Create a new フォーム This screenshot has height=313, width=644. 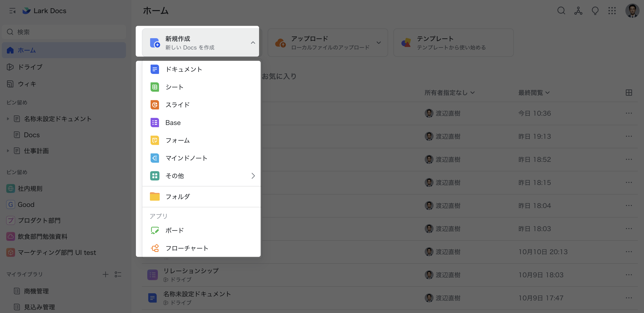point(177,140)
